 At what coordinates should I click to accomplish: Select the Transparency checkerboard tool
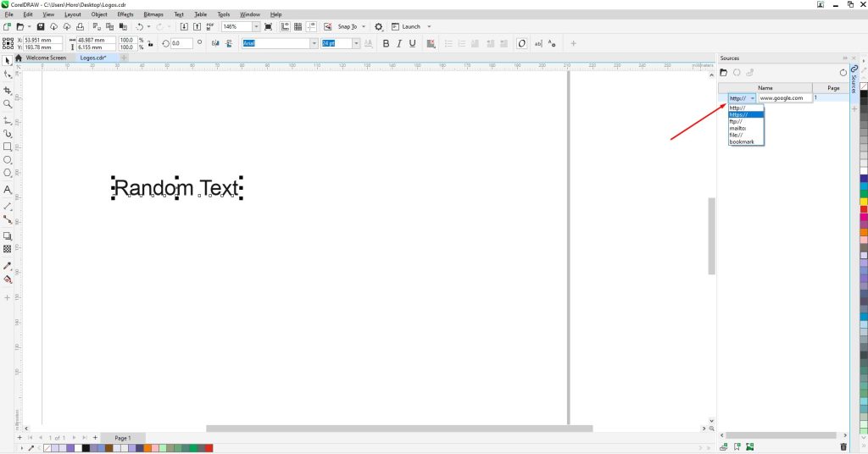[x=7, y=249]
